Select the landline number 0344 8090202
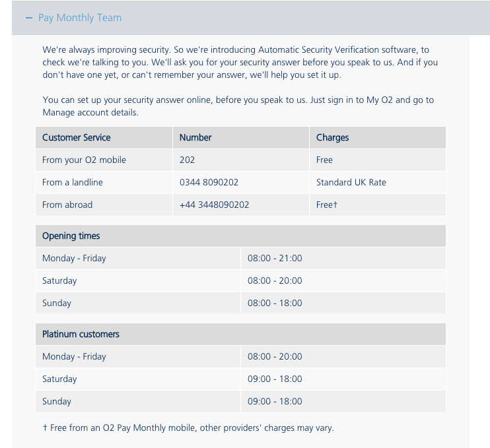Image resolution: width=490 pixels, height=448 pixels. tap(209, 182)
